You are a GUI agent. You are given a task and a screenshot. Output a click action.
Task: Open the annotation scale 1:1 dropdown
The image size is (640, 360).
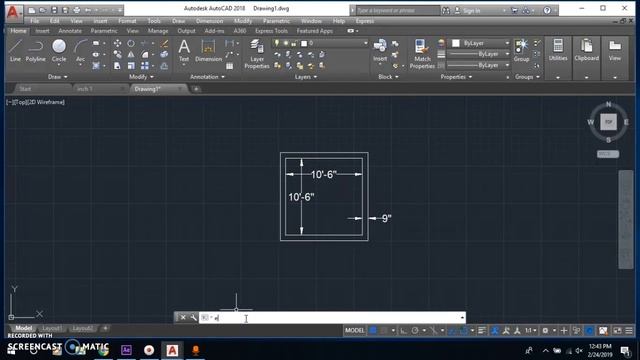[x=531, y=330]
